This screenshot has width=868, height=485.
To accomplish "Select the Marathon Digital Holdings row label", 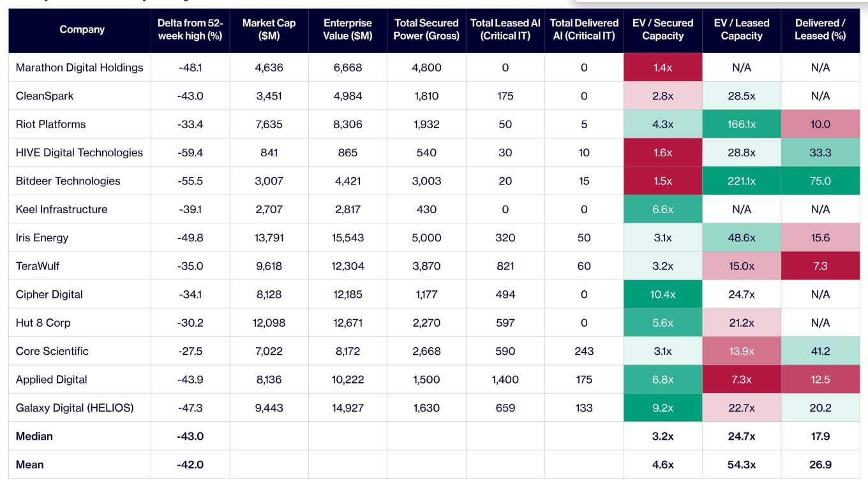I will (x=79, y=68).
